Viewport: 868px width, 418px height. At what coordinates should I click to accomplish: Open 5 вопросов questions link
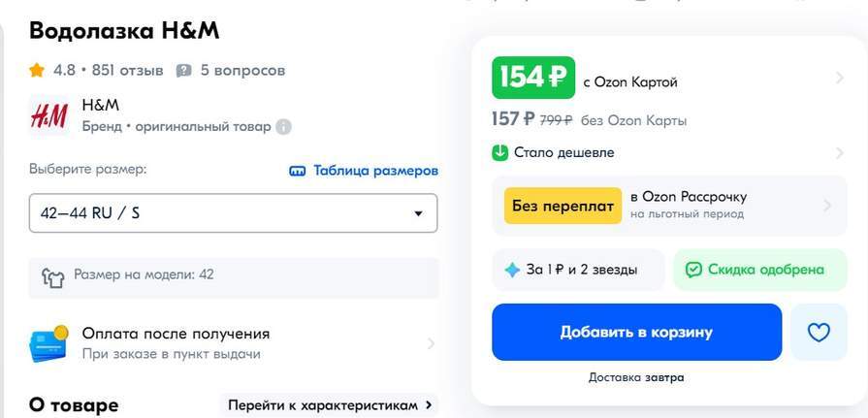[x=242, y=70]
